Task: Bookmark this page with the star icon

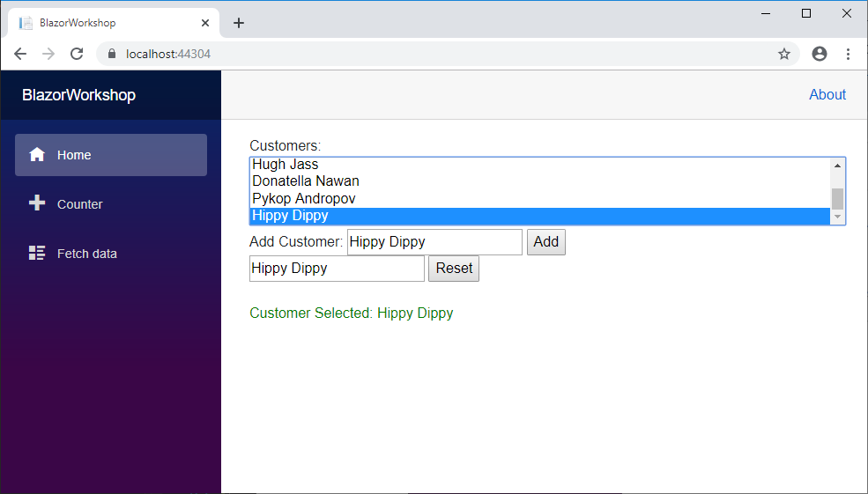Action: tap(784, 54)
